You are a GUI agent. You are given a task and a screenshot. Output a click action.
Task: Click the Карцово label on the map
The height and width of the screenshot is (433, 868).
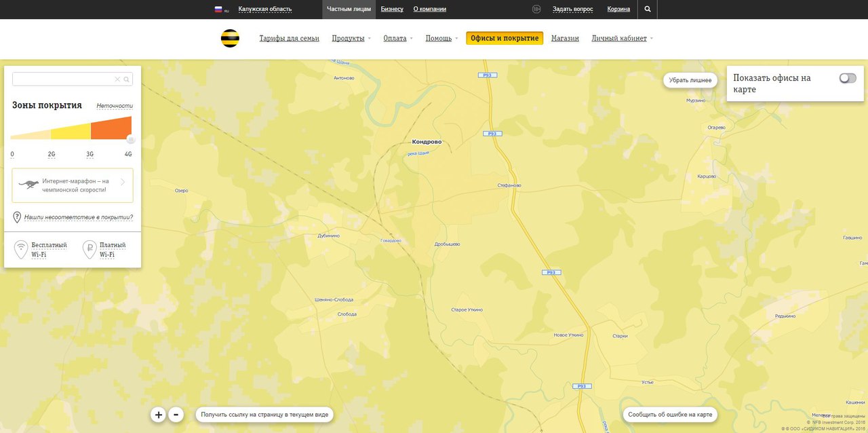tap(707, 176)
